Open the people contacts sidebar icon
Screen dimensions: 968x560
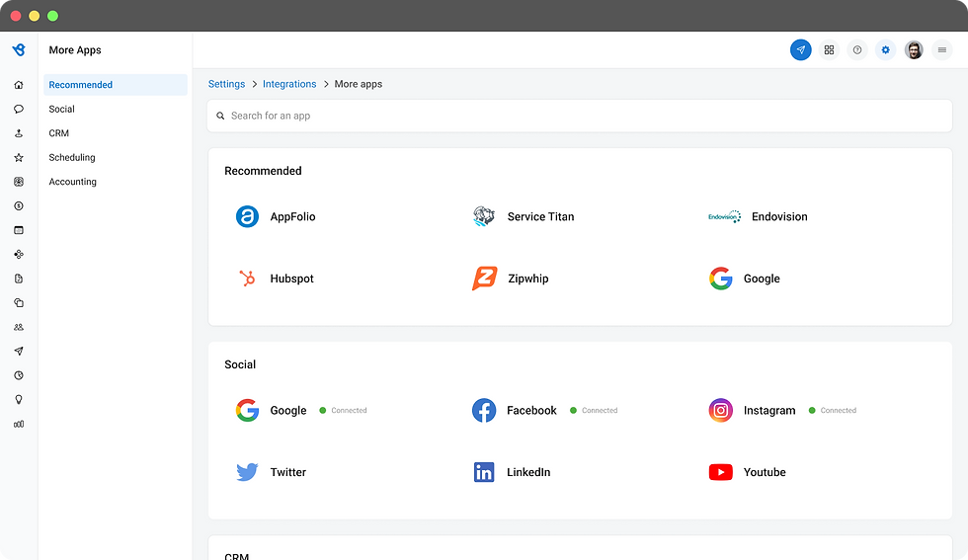[x=19, y=327]
